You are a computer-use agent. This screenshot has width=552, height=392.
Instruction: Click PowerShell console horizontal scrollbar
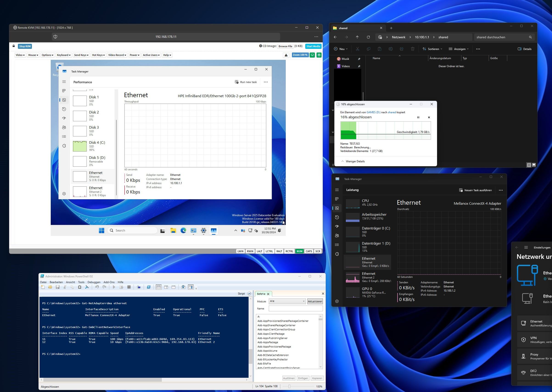144,380
